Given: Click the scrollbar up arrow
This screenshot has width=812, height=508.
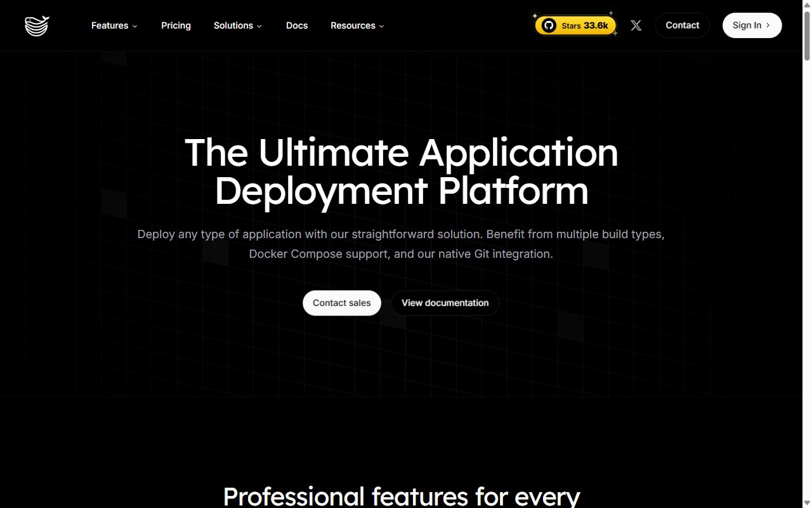Looking at the screenshot, I should click(x=807, y=4).
